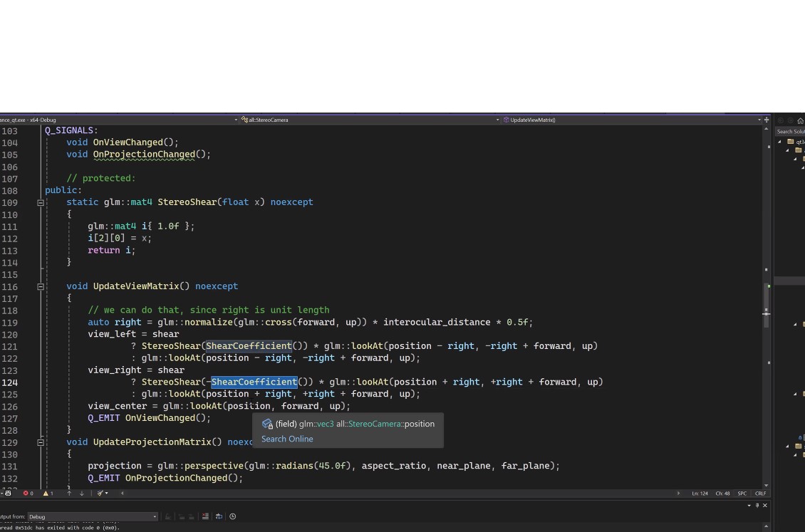The image size is (805, 532).
Task: Click the Clear All icon in Output toolbar
Action: tap(205, 516)
